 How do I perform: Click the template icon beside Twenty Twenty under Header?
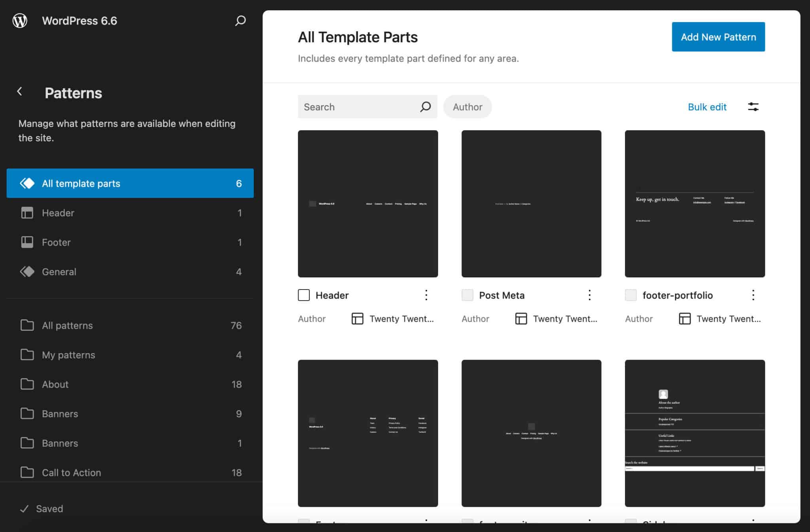[357, 319]
